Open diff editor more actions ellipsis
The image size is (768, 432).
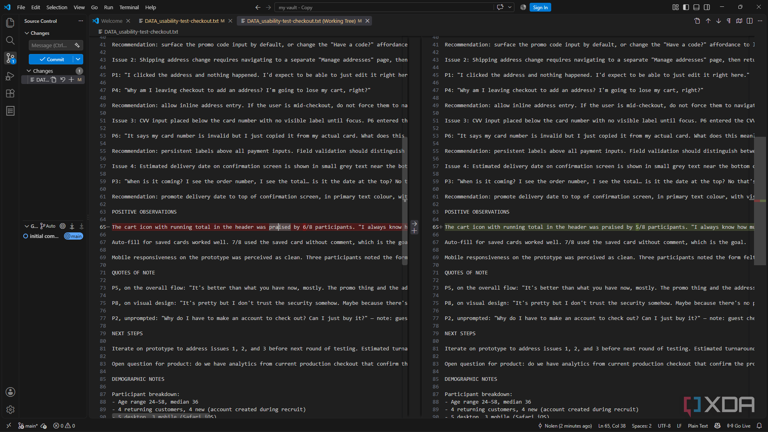pyautogui.click(x=760, y=21)
